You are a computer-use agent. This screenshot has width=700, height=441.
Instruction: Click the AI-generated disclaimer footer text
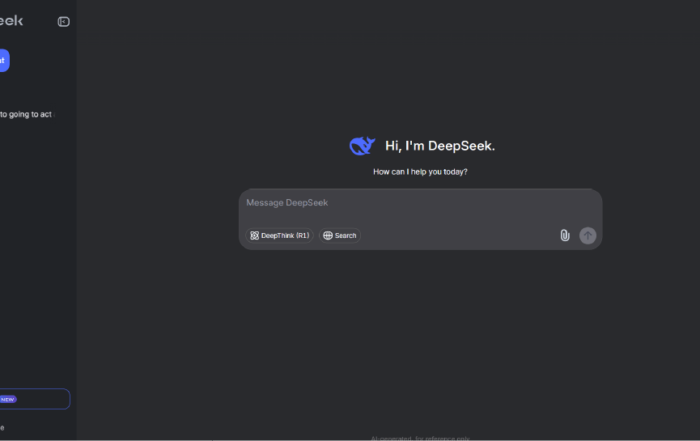[x=420, y=437]
